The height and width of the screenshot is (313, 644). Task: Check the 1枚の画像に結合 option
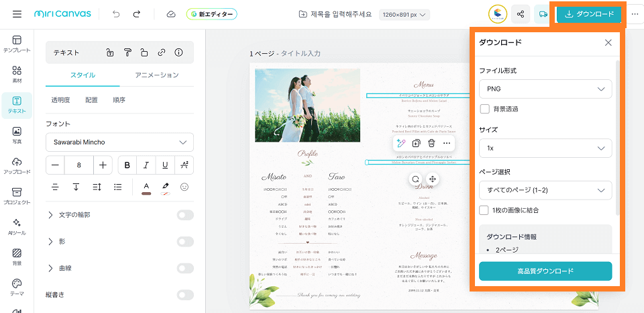pos(484,210)
